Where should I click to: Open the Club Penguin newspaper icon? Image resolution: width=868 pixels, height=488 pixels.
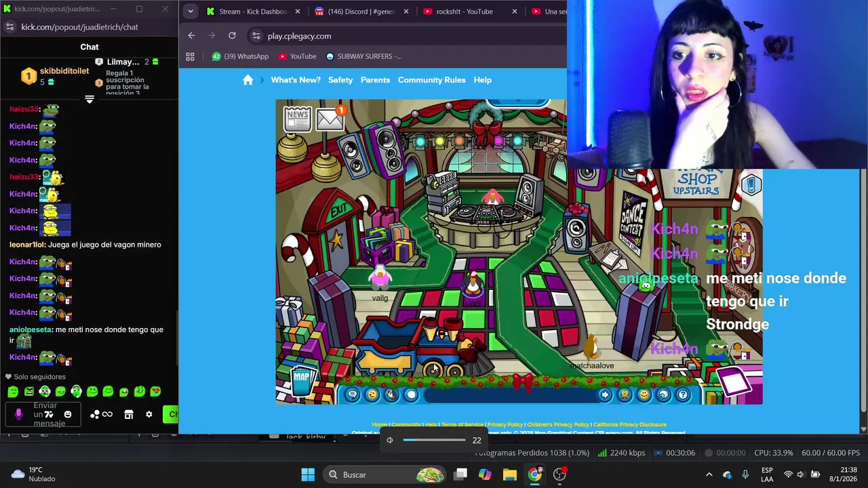pyautogui.click(x=298, y=119)
